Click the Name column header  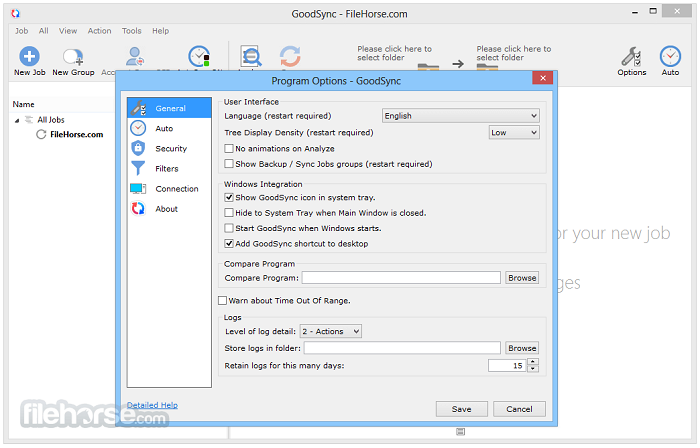23,104
